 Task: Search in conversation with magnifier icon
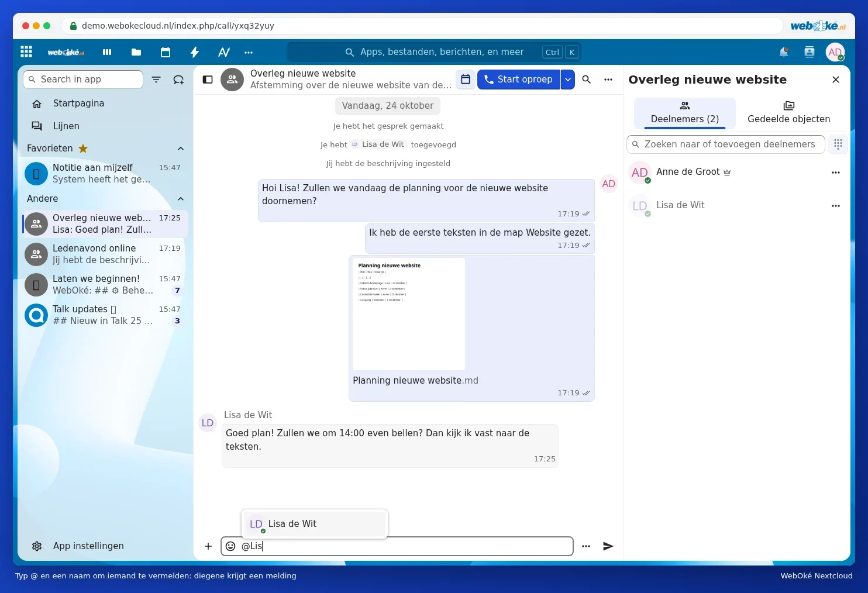click(587, 80)
